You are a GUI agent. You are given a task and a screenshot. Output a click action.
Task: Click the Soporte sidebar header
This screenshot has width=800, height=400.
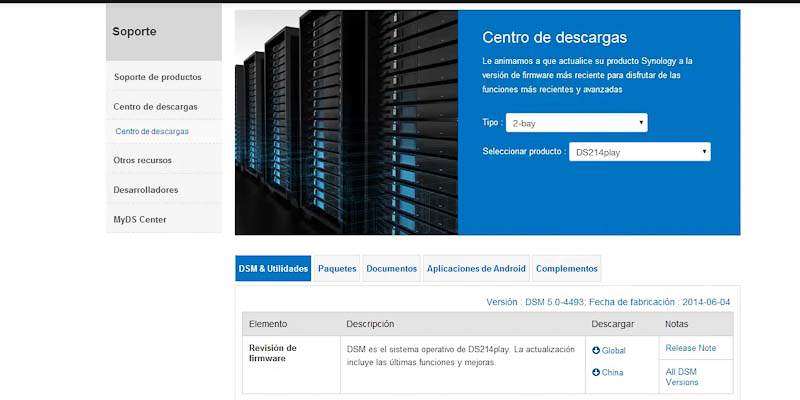(x=164, y=32)
